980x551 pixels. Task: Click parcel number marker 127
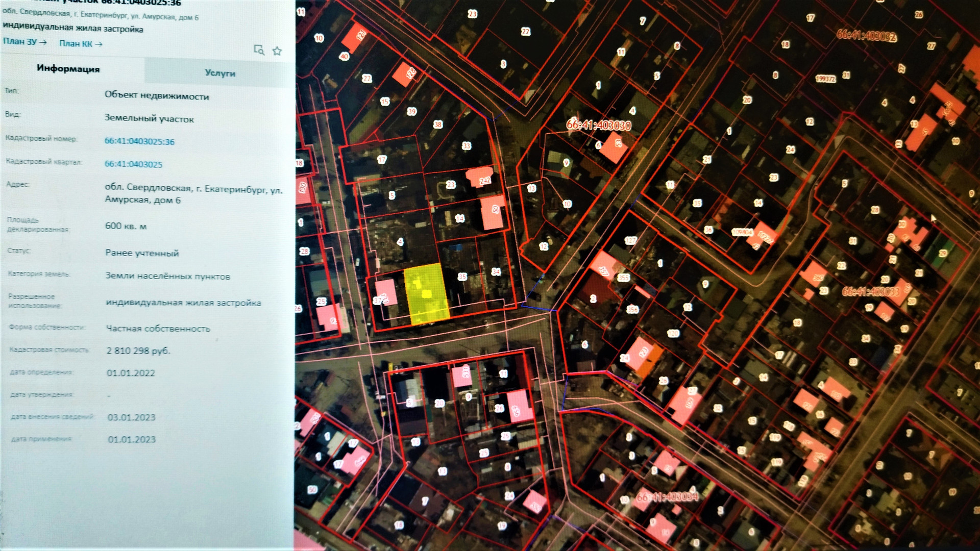pos(630,240)
